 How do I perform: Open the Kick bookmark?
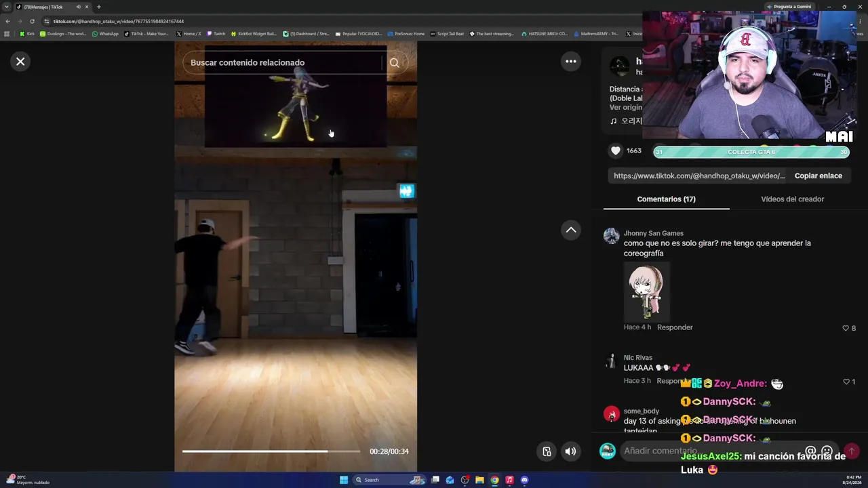pos(27,33)
